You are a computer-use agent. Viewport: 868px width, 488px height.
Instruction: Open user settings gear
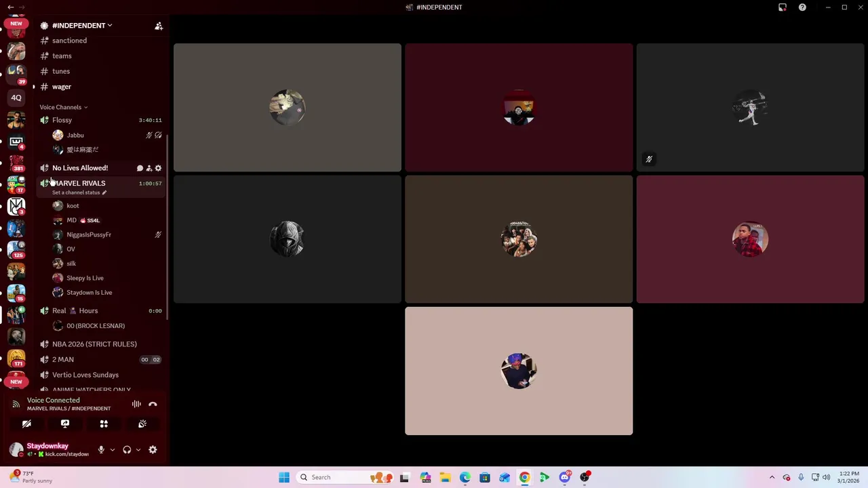(x=153, y=449)
